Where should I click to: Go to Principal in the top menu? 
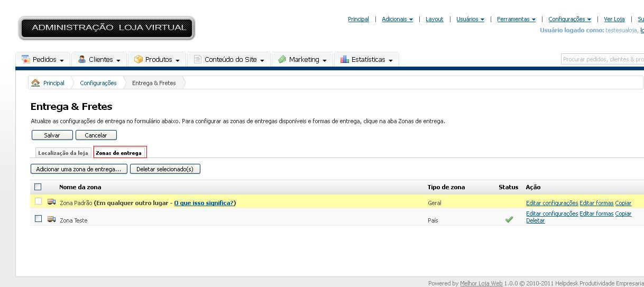(x=358, y=19)
